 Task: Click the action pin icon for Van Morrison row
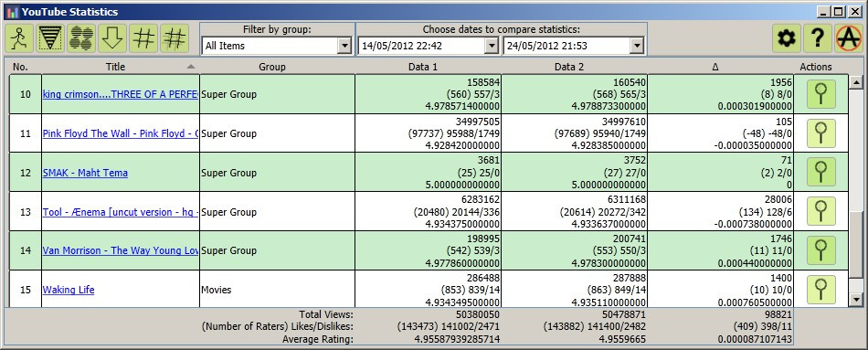pyautogui.click(x=821, y=250)
